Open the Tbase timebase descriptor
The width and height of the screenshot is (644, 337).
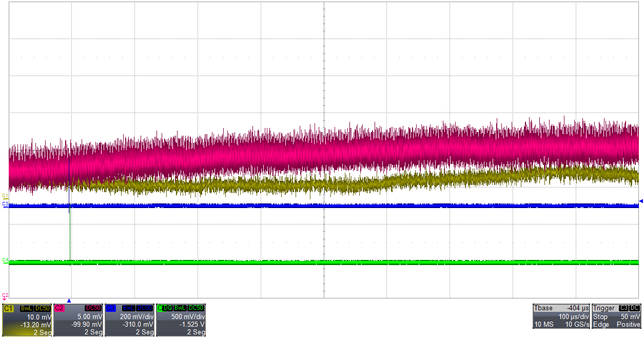(561, 316)
